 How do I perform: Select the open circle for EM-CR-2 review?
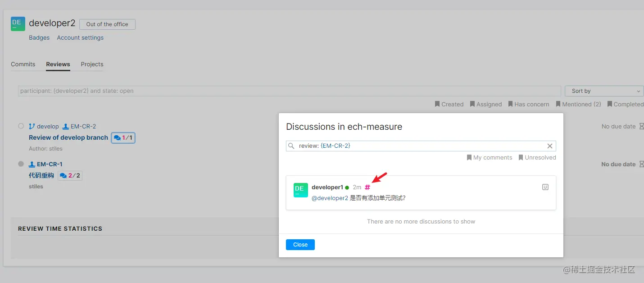click(x=21, y=126)
